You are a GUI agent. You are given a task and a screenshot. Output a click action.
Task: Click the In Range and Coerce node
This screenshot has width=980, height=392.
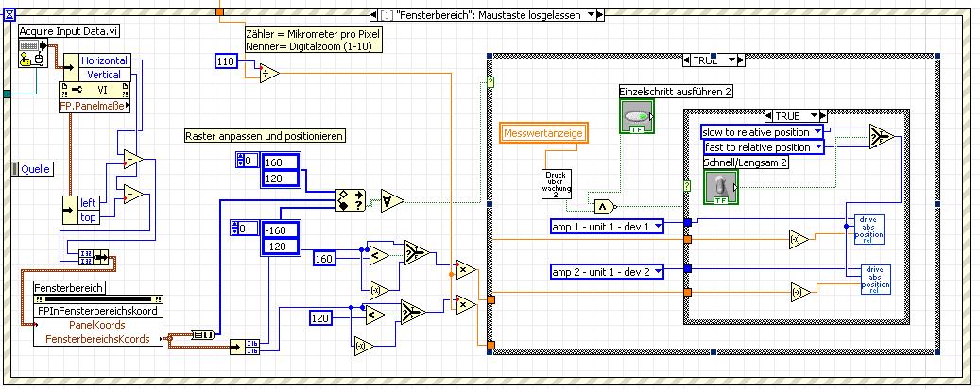(x=351, y=201)
